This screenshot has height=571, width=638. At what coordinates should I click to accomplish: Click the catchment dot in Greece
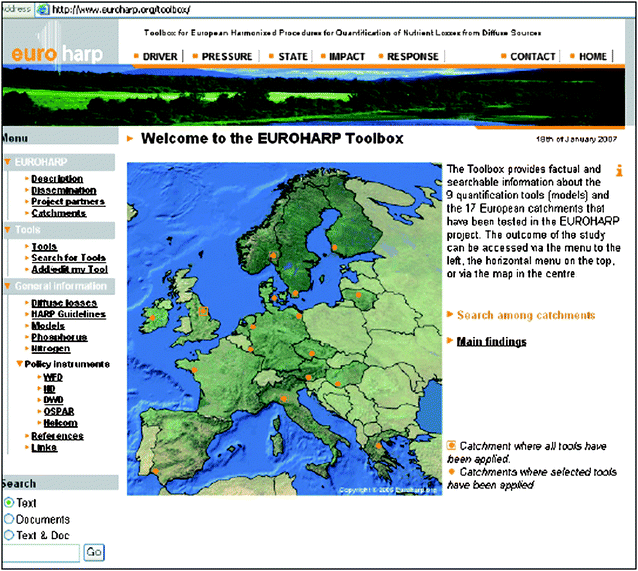click(x=378, y=446)
